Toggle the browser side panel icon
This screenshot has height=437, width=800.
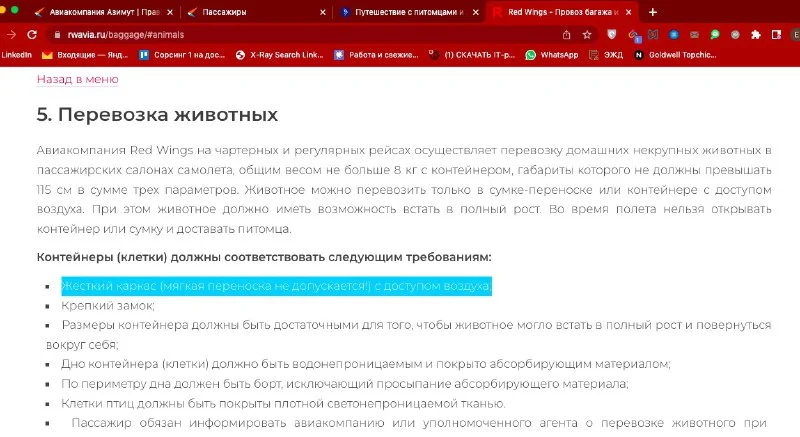point(777,35)
